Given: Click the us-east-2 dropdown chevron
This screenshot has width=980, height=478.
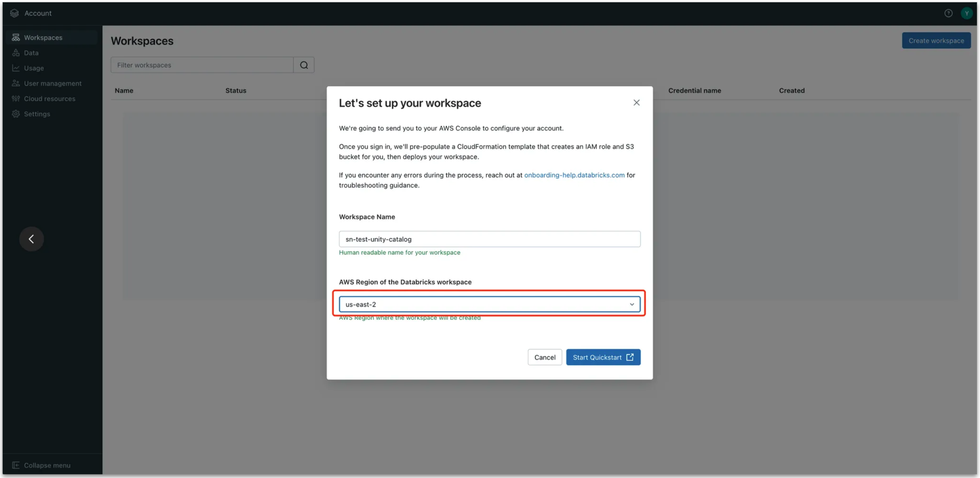Looking at the screenshot, I should 631,304.
